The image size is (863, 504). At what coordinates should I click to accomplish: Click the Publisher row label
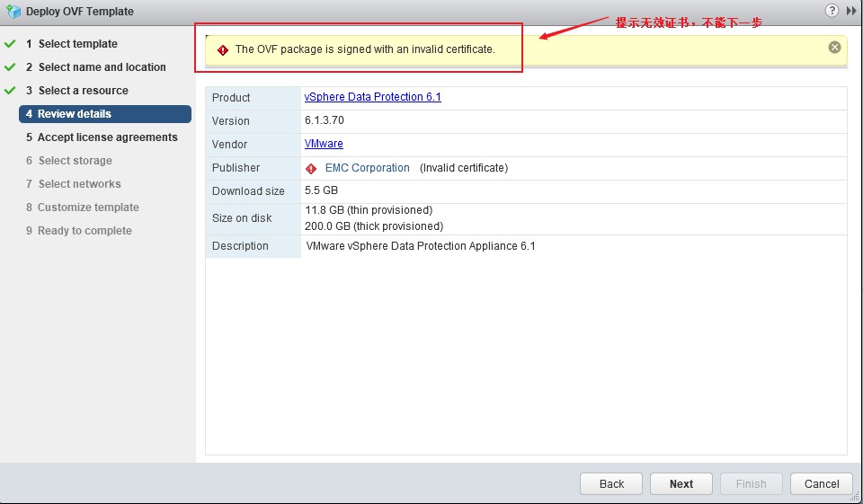(x=236, y=168)
